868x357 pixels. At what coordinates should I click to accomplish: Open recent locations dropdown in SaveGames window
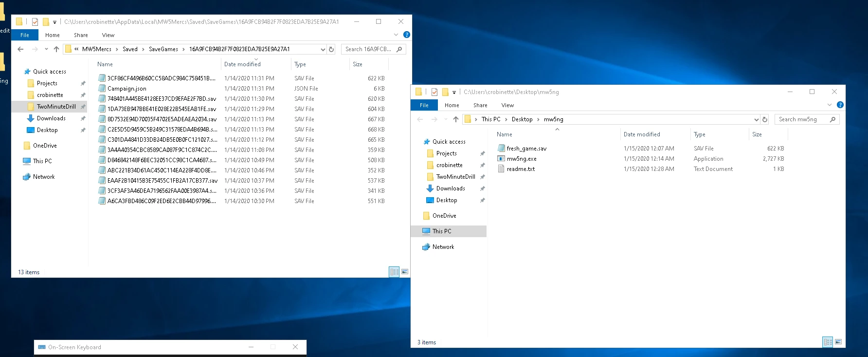(46, 49)
